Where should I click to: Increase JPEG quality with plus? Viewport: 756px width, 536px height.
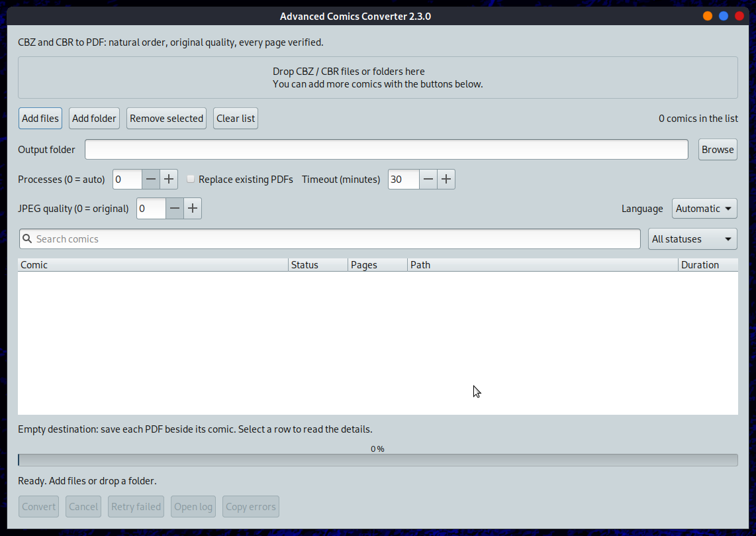193,209
